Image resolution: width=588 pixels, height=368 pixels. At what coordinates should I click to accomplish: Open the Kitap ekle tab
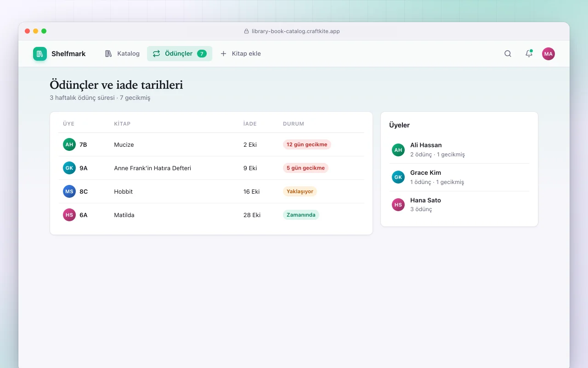[240, 54]
